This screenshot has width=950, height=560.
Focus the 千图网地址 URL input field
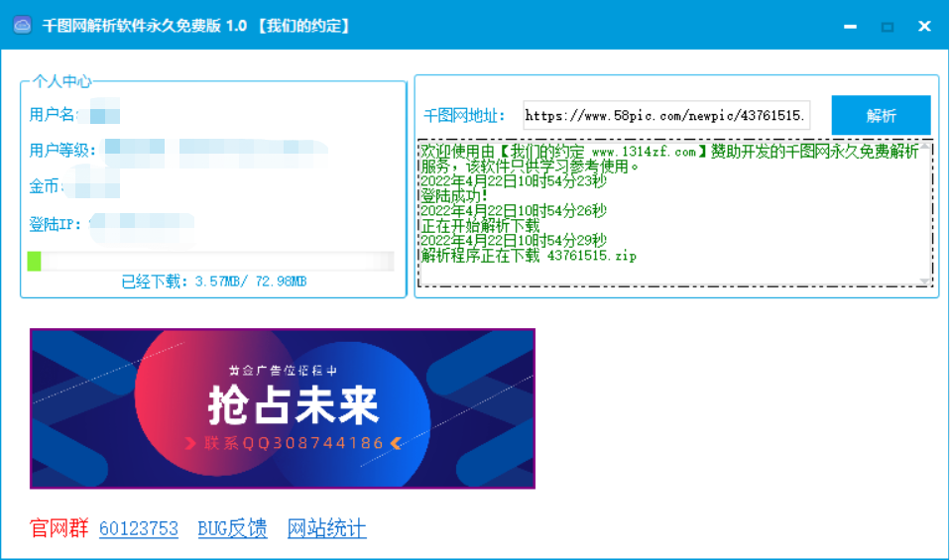[666, 115]
